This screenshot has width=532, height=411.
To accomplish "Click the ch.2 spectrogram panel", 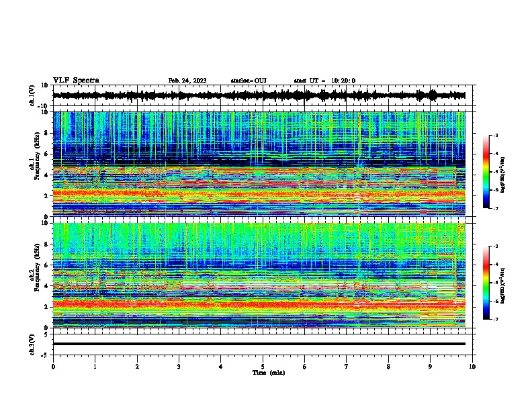I will point(259,275).
